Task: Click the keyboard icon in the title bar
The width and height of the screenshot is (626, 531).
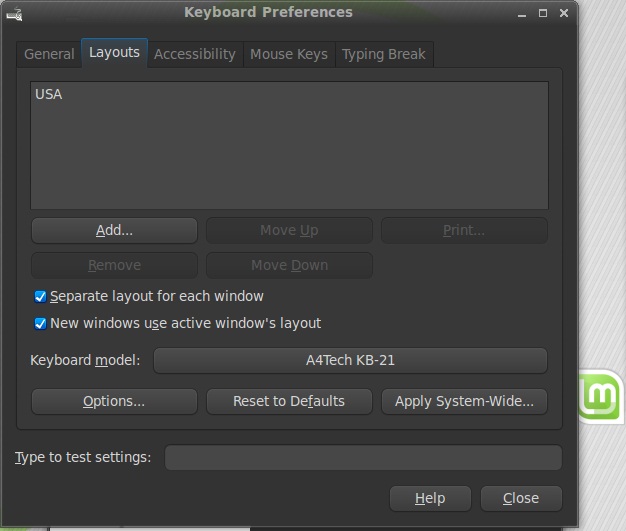Action: (x=14, y=14)
